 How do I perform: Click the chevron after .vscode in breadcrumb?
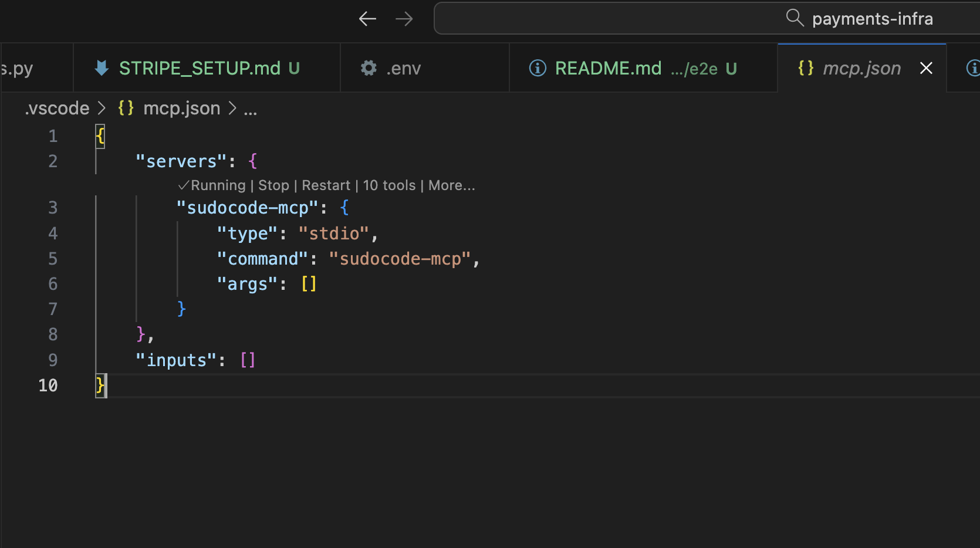pos(101,108)
